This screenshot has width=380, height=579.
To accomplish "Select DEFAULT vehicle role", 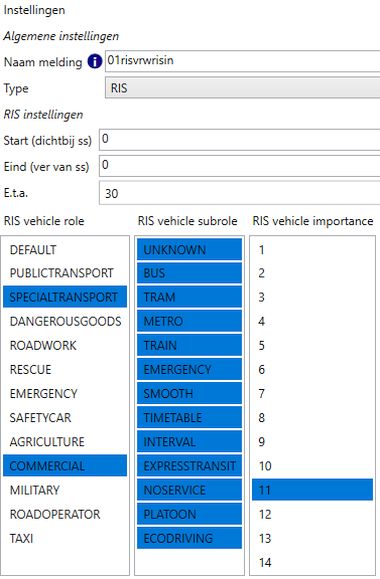I will tap(65, 250).
